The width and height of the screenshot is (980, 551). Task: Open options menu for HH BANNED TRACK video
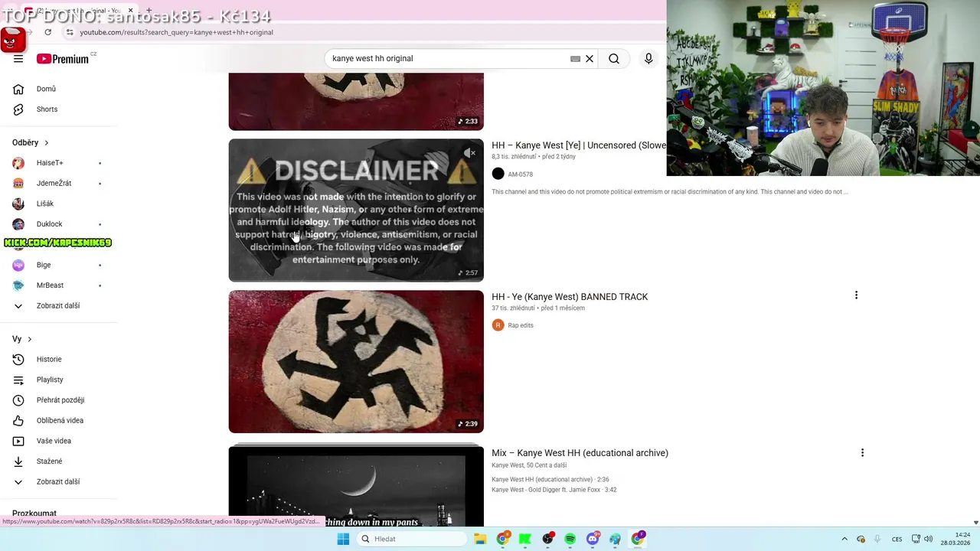856,295
